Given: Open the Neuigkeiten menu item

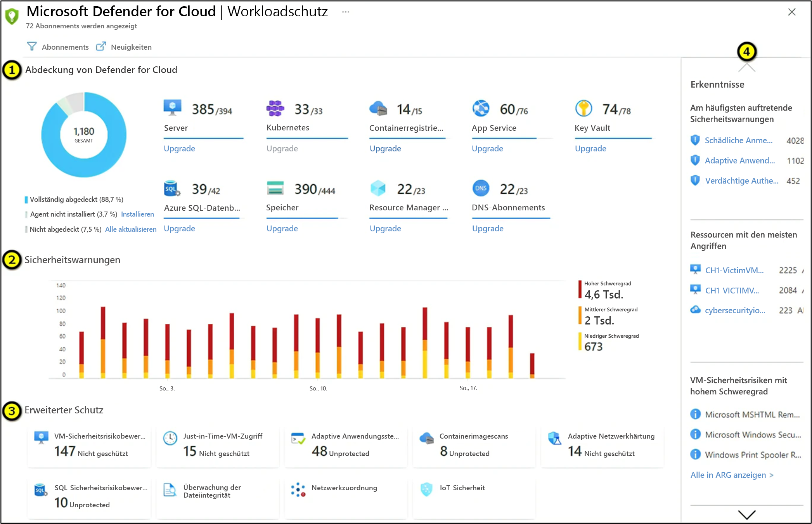Looking at the screenshot, I should coord(124,47).
